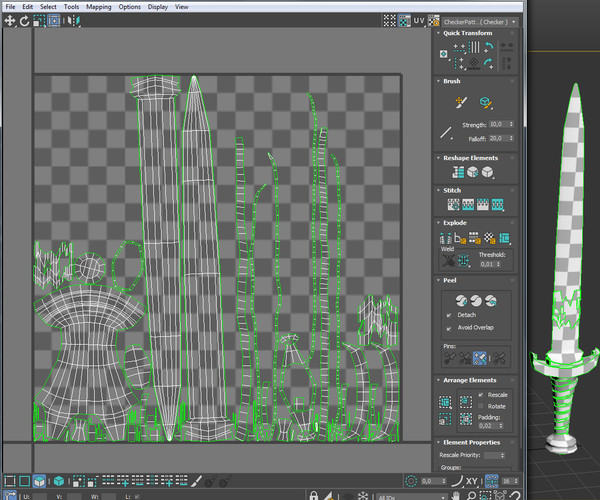The height and width of the screenshot is (500, 600).
Task: Collapse the Arrange Elements rollout
Action: click(x=439, y=380)
